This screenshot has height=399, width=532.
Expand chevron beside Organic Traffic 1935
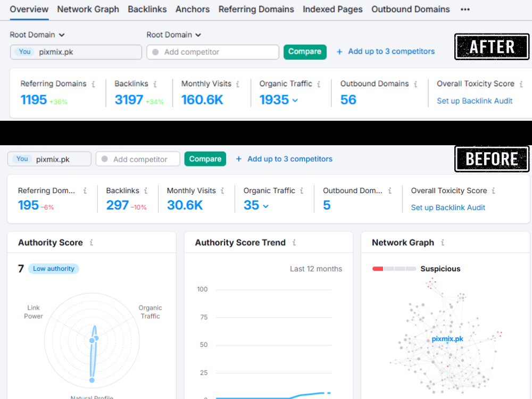coord(295,101)
